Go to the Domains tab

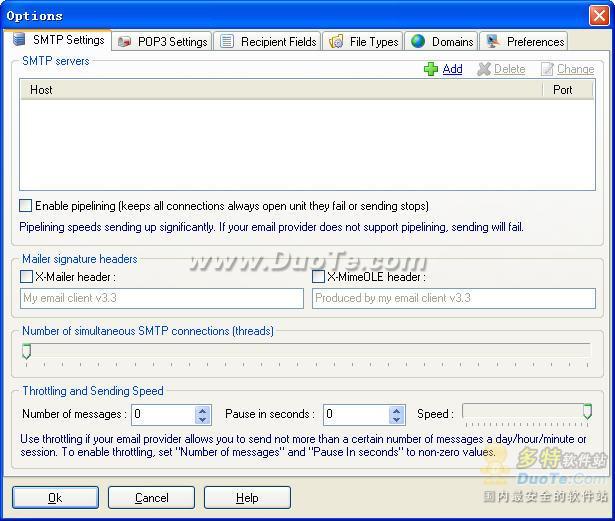[x=441, y=41]
